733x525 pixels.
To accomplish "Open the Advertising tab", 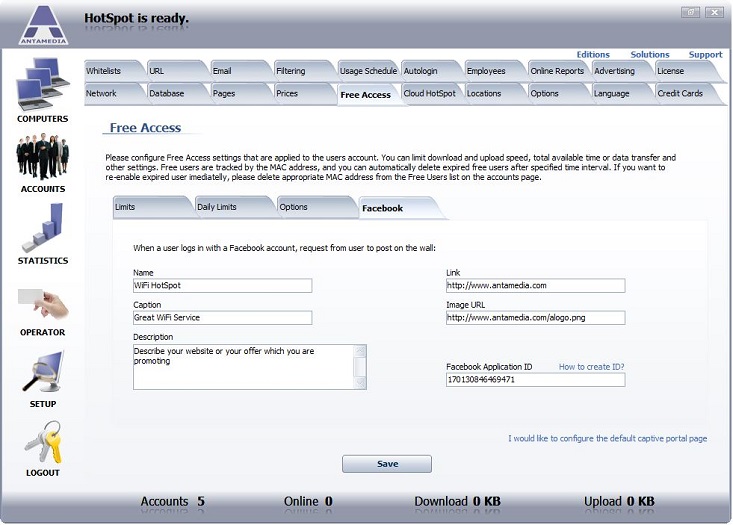I will coord(620,71).
